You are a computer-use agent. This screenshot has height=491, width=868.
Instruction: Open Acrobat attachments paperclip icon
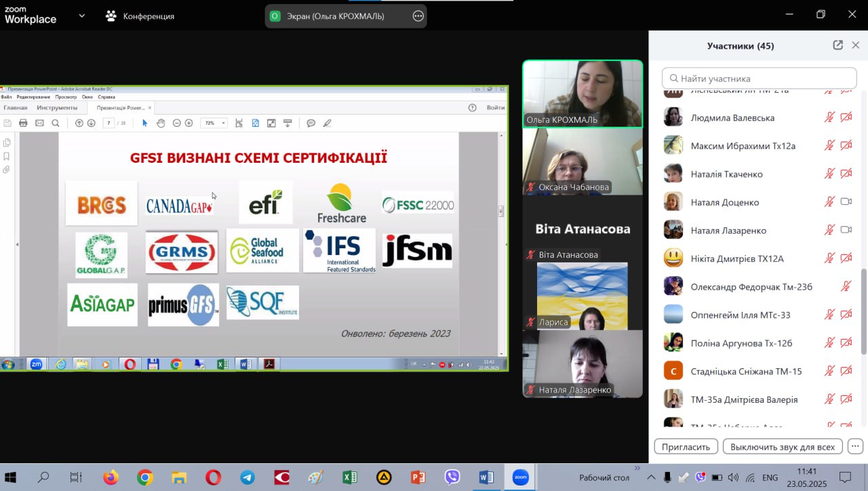[x=7, y=170]
